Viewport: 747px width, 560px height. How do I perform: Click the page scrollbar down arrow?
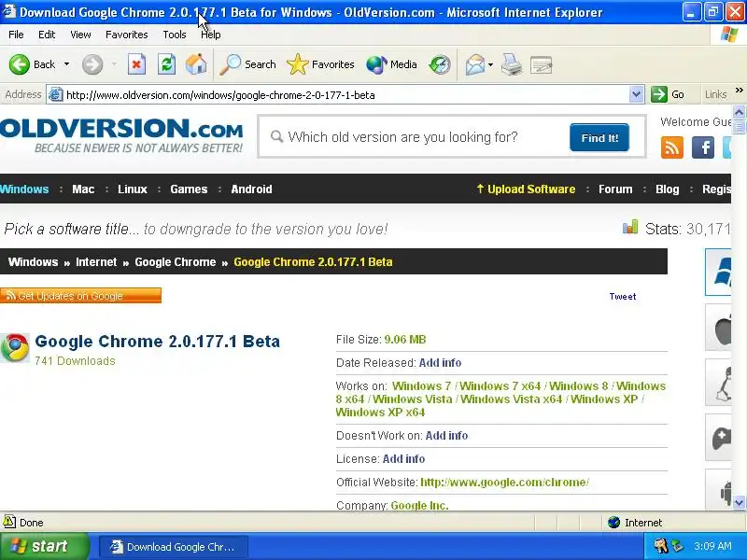point(739,502)
